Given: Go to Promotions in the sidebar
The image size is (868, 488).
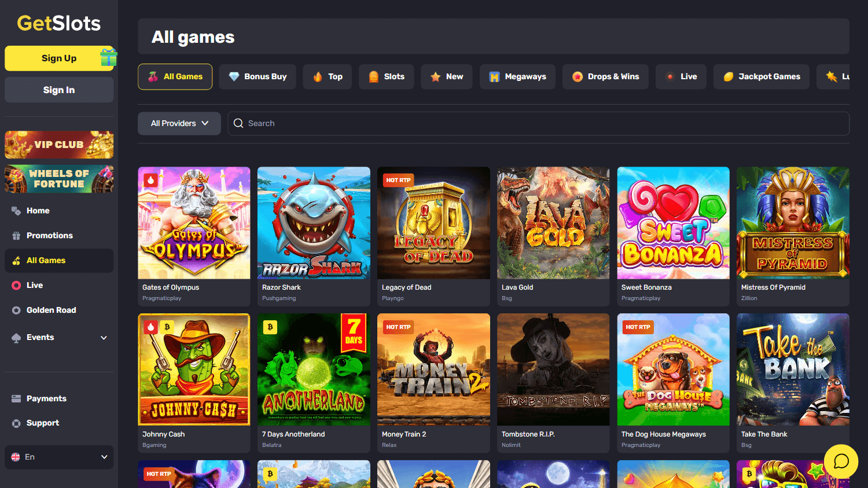Looking at the screenshot, I should (59, 236).
